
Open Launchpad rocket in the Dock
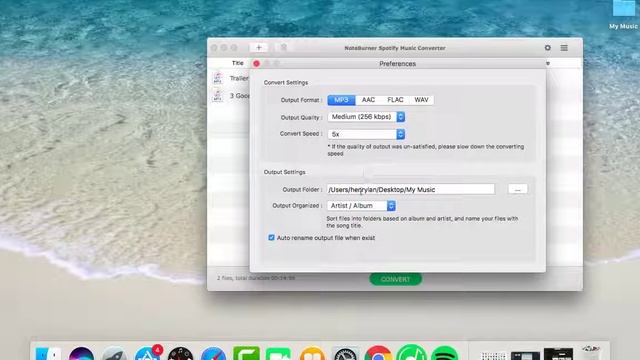pos(114,353)
